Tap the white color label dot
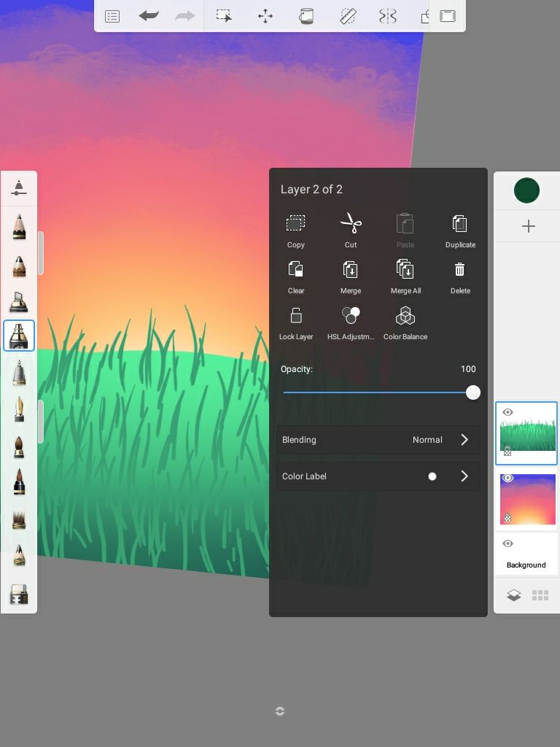Image resolution: width=560 pixels, height=747 pixels. point(432,476)
